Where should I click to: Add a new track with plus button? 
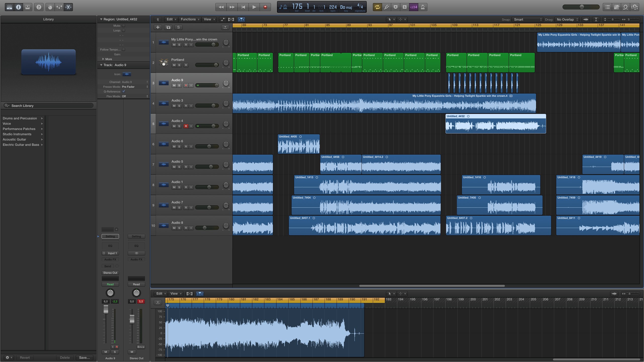[158, 27]
